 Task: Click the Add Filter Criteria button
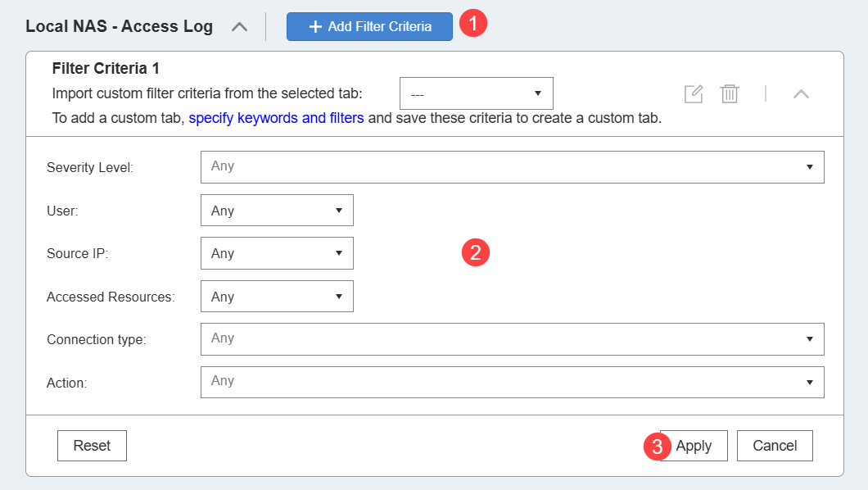(x=369, y=26)
